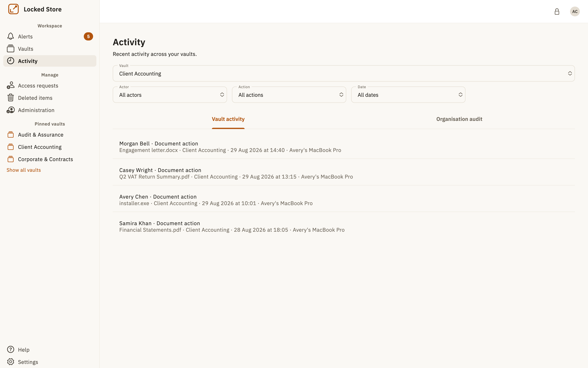Click the Vault dropdown chevron arrows

point(570,73)
